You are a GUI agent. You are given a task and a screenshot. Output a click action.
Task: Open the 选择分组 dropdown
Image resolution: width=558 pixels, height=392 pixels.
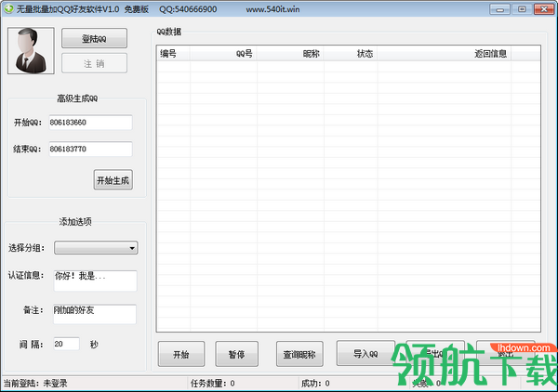pyautogui.click(x=96, y=248)
